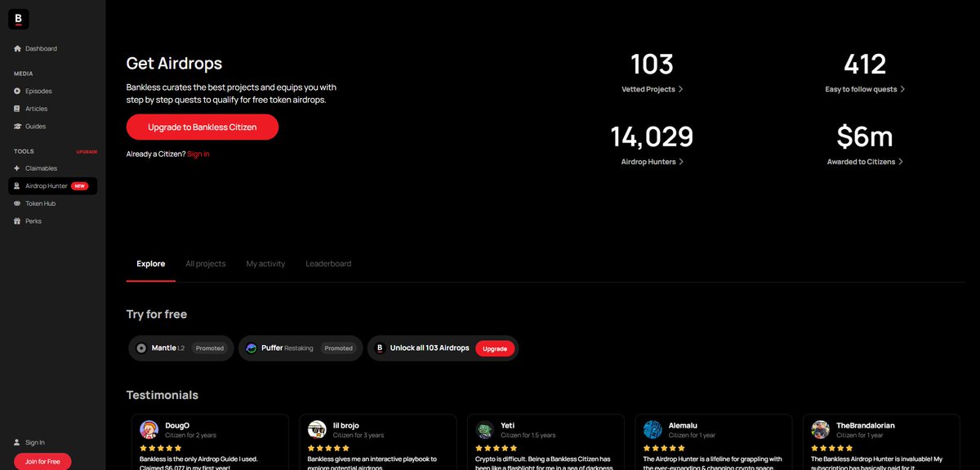
Task: Click the Dashboard label in sidebar
Action: pos(41,49)
